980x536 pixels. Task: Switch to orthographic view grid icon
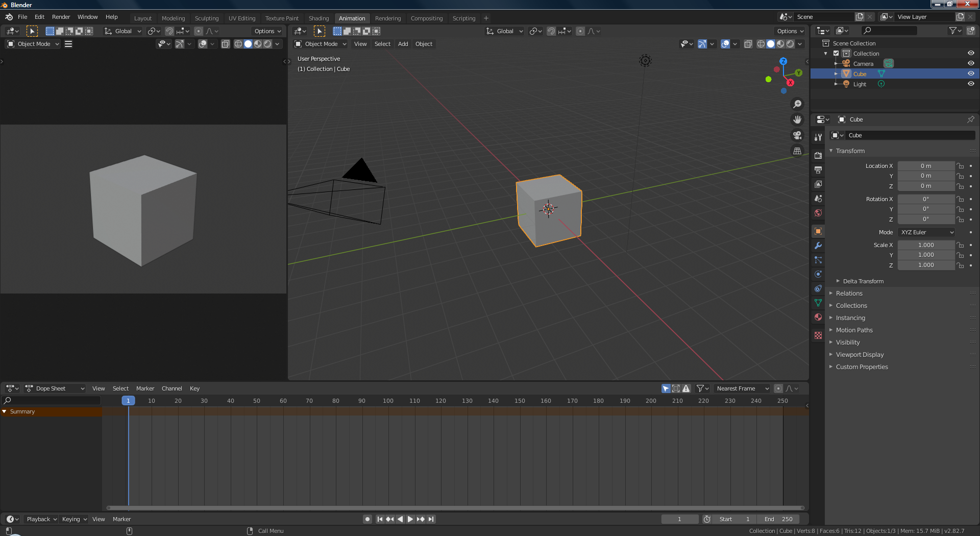[x=797, y=151]
